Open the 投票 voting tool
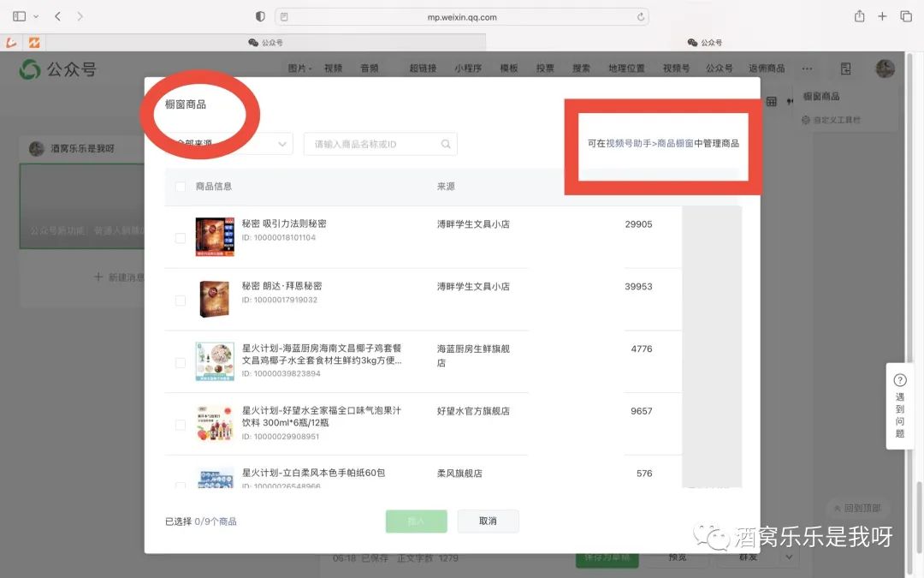924x578 pixels. pos(545,69)
